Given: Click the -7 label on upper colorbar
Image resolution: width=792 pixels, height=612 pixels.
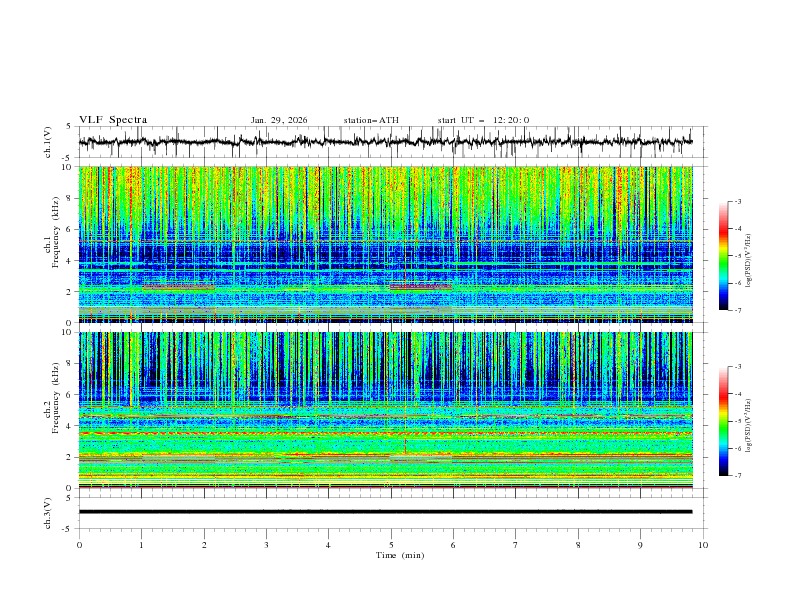Looking at the screenshot, I should [737, 310].
